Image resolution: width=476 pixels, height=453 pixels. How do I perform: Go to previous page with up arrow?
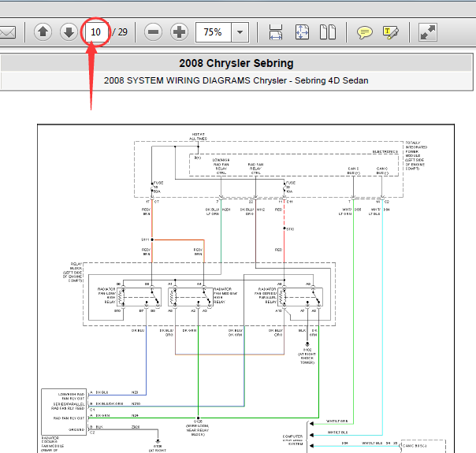pyautogui.click(x=43, y=32)
